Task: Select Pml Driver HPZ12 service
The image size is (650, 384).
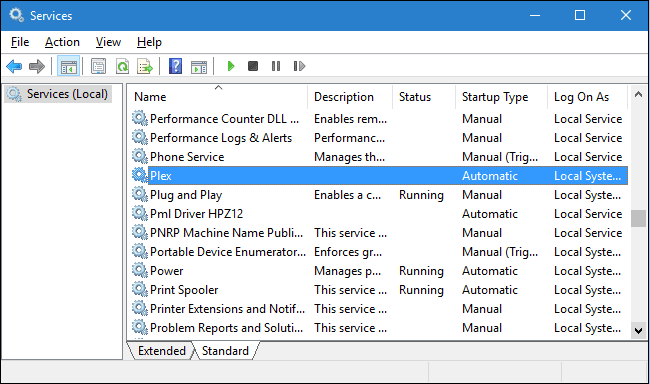Action: pyautogui.click(x=196, y=214)
